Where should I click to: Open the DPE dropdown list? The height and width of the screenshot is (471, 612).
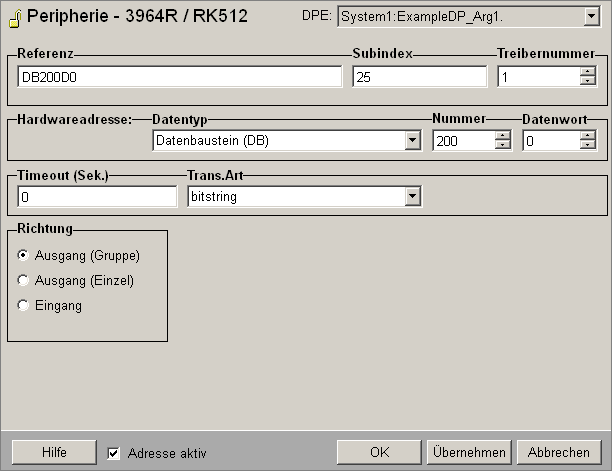point(592,16)
